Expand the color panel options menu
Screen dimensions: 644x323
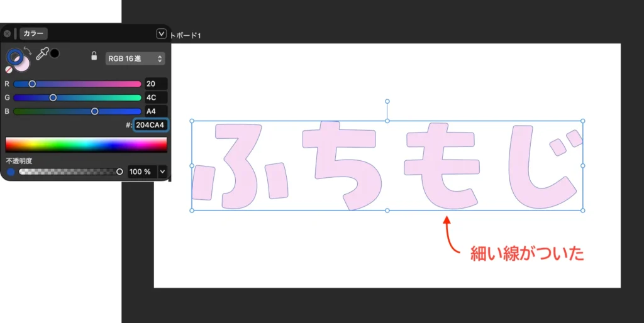pos(161,34)
